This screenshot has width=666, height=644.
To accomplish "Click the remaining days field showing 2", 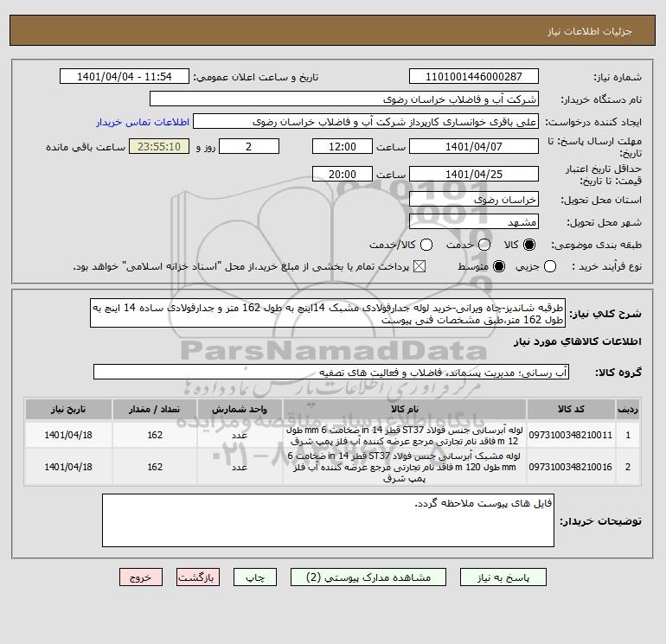I will (x=249, y=146).
